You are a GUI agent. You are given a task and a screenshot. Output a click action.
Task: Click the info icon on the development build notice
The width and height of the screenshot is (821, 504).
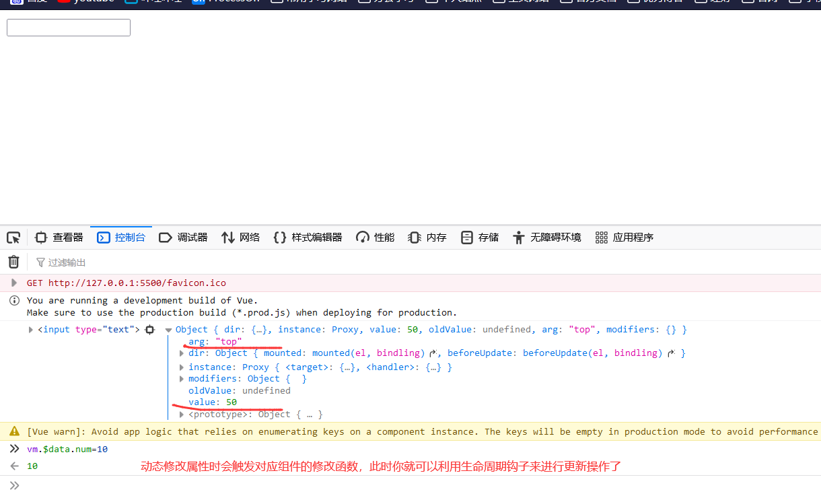pyautogui.click(x=14, y=300)
